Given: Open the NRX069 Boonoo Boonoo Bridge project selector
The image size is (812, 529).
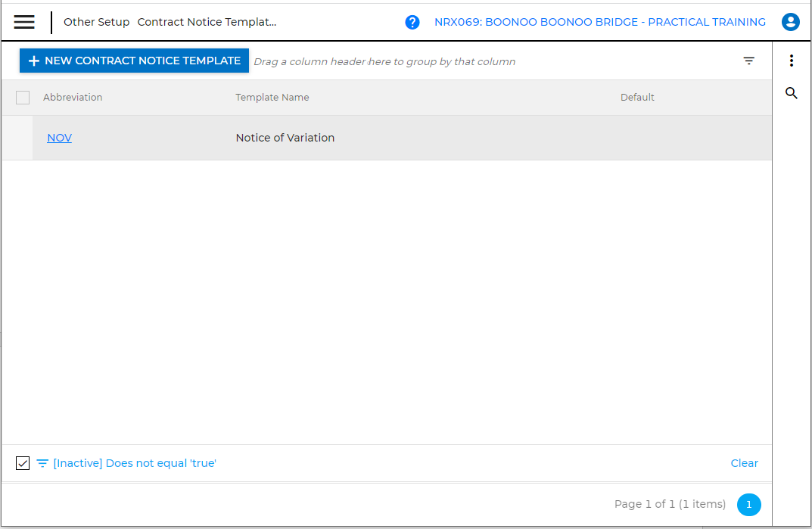Looking at the screenshot, I should click(599, 22).
